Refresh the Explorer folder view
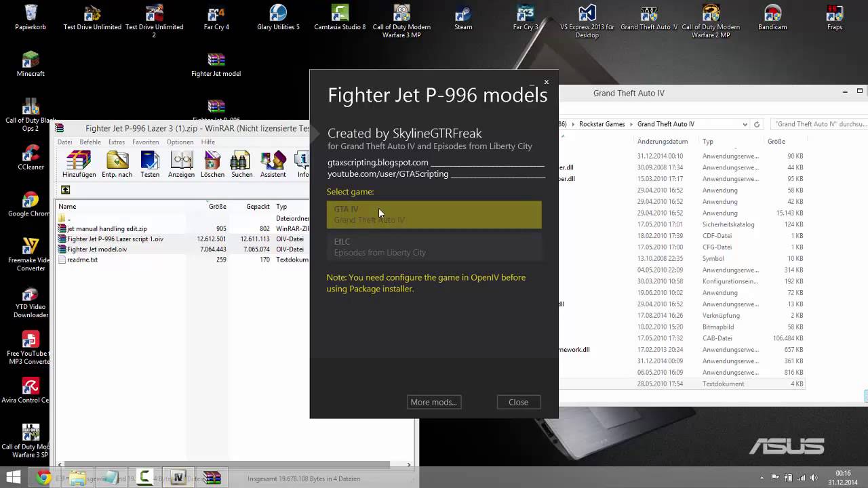 (757, 124)
